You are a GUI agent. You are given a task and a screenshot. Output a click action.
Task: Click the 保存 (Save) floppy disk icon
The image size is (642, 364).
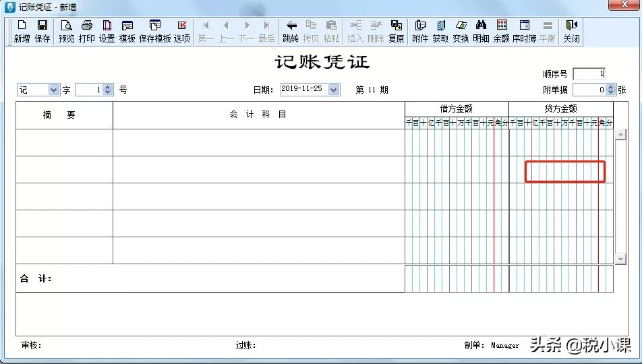[42, 31]
